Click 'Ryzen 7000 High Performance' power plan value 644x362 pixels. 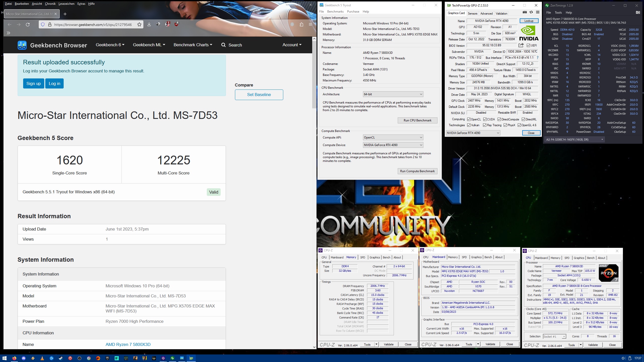coord(134,322)
